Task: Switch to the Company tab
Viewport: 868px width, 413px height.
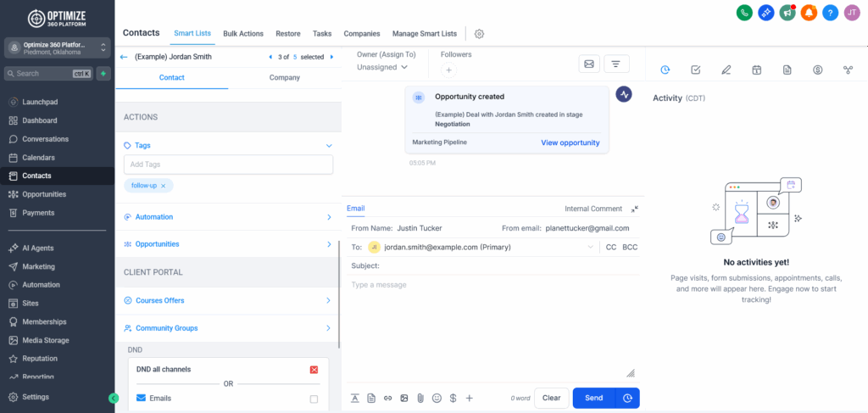Action: tap(285, 77)
